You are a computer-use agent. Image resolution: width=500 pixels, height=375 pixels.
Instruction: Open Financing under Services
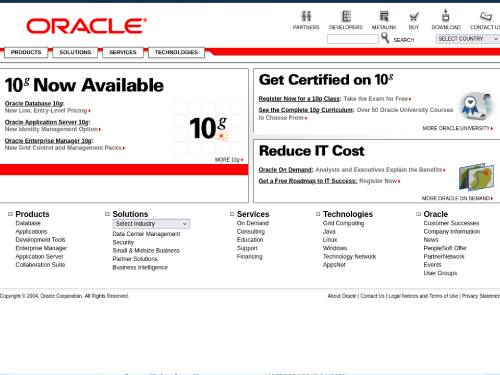click(x=250, y=257)
